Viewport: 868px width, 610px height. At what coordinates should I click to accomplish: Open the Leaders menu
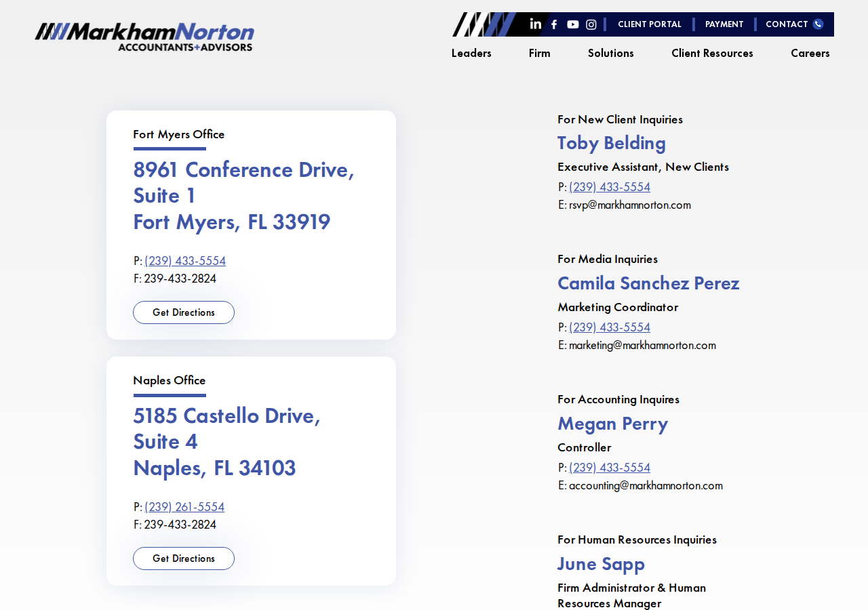click(471, 53)
